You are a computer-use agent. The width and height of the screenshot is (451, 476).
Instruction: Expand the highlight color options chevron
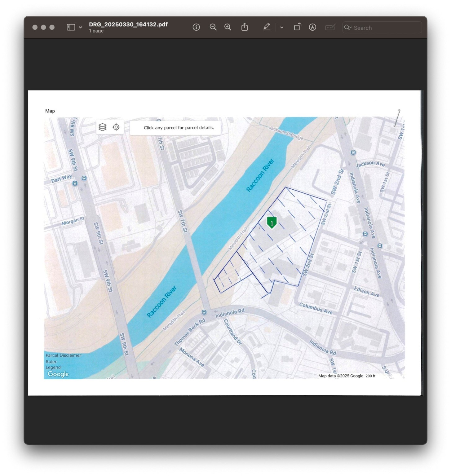(x=281, y=27)
